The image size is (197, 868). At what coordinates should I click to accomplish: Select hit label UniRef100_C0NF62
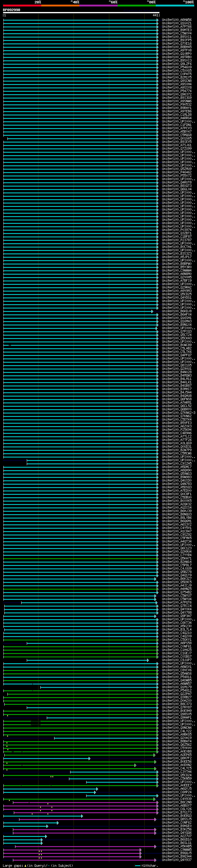(x=177, y=822)
